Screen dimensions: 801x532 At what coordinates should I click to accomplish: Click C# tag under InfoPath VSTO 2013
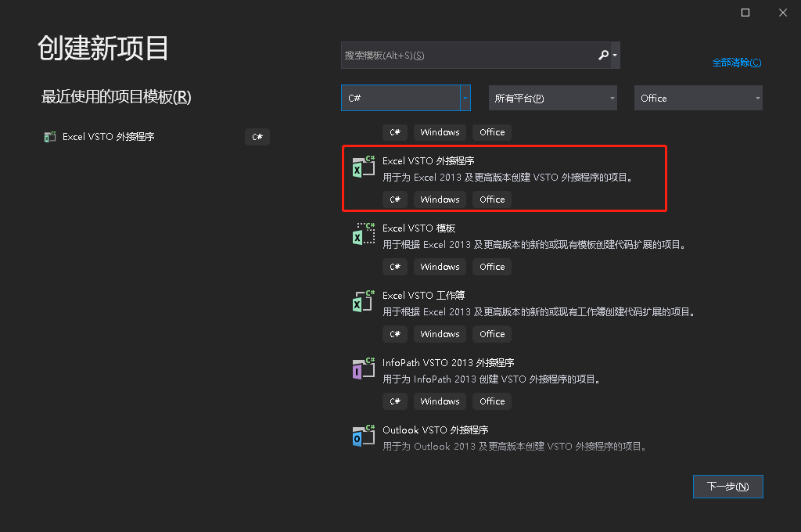[395, 401]
